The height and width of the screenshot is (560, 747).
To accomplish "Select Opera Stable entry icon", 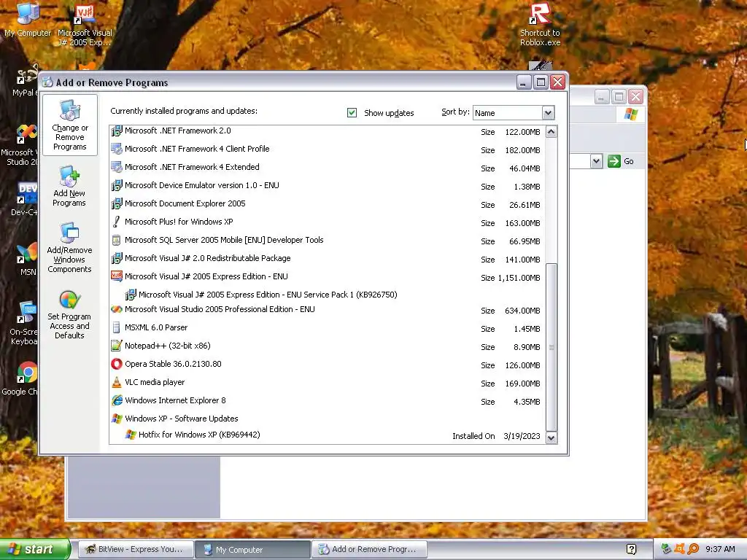I will click(x=116, y=365).
